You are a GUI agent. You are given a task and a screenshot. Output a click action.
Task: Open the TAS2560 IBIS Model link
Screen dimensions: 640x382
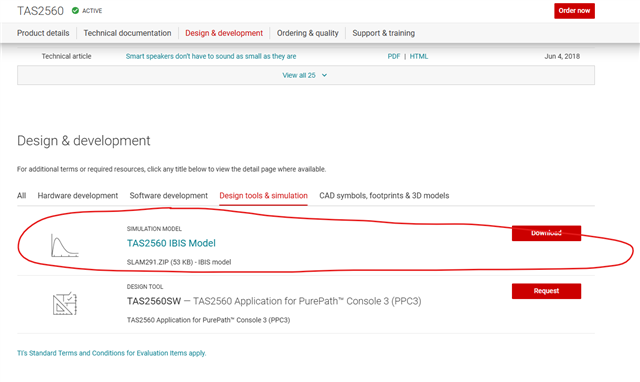click(171, 243)
